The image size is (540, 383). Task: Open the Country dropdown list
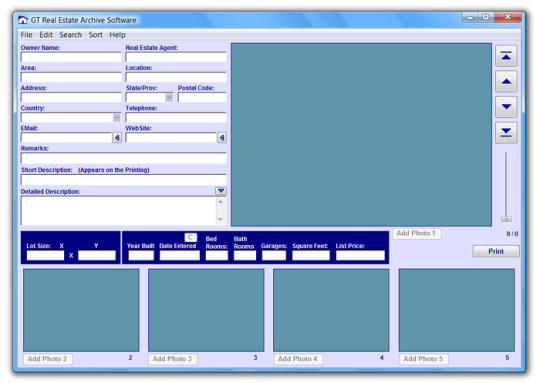click(x=117, y=118)
